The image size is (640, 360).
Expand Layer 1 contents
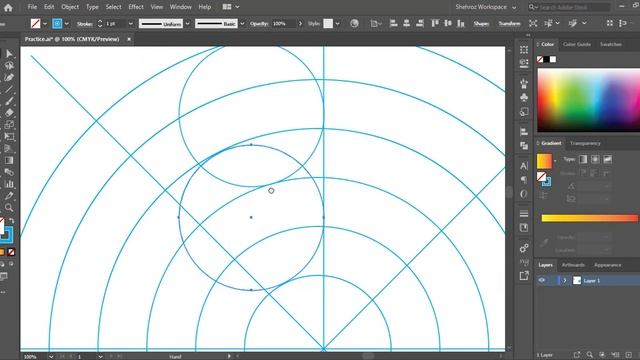click(565, 280)
